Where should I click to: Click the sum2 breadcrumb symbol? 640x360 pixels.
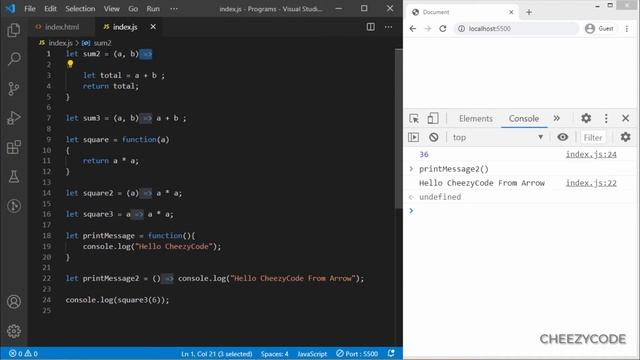tap(97, 43)
